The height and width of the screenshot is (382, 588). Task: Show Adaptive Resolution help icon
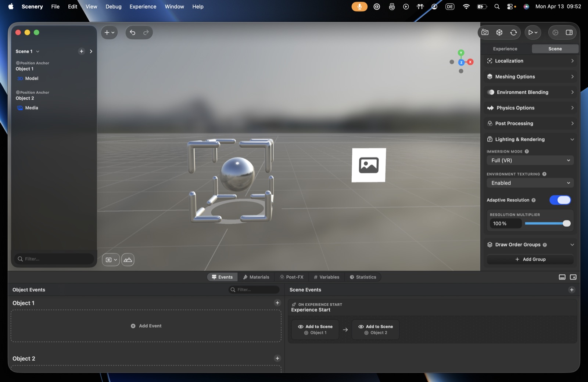[x=534, y=200]
